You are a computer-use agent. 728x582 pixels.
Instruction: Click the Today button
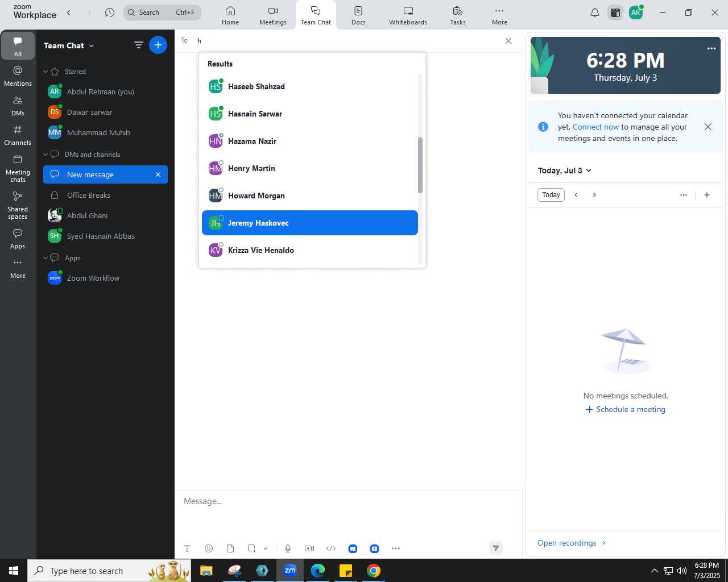click(x=551, y=195)
